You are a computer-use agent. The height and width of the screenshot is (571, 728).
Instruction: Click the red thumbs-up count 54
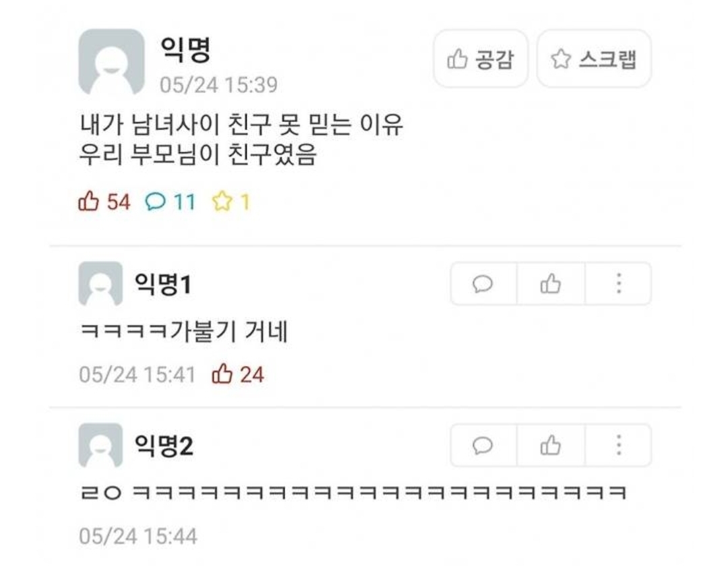point(104,202)
